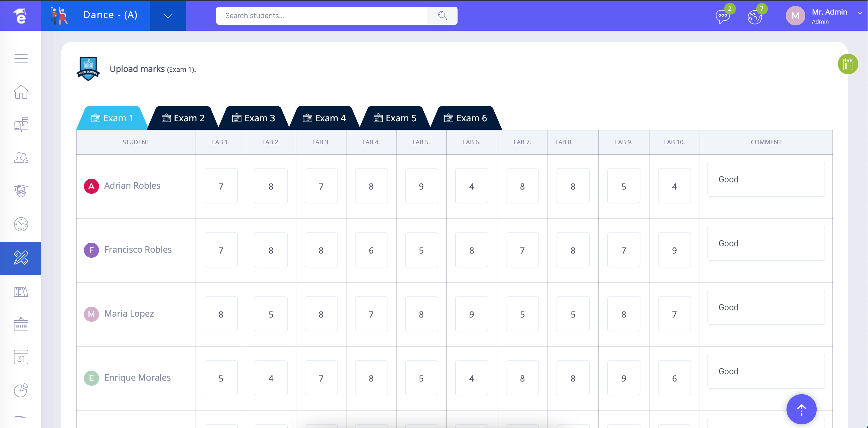Open the calendar 31 sidebar icon
The height and width of the screenshot is (428, 868).
(21, 357)
